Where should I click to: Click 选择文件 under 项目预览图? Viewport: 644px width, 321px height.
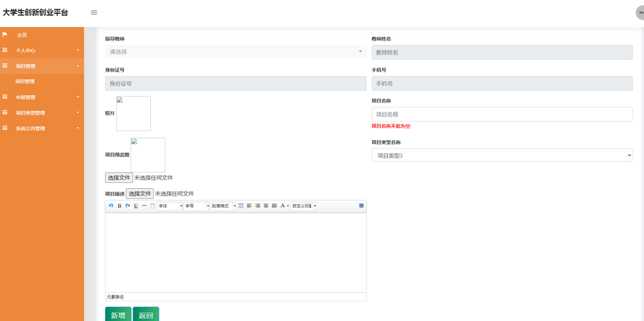click(x=119, y=178)
